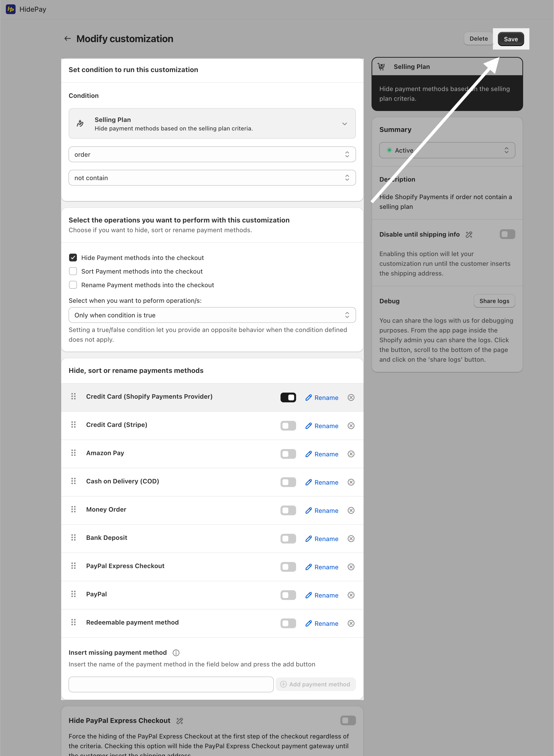
Task: Turn on the Disable until shipping info toggle
Action: 507,234
